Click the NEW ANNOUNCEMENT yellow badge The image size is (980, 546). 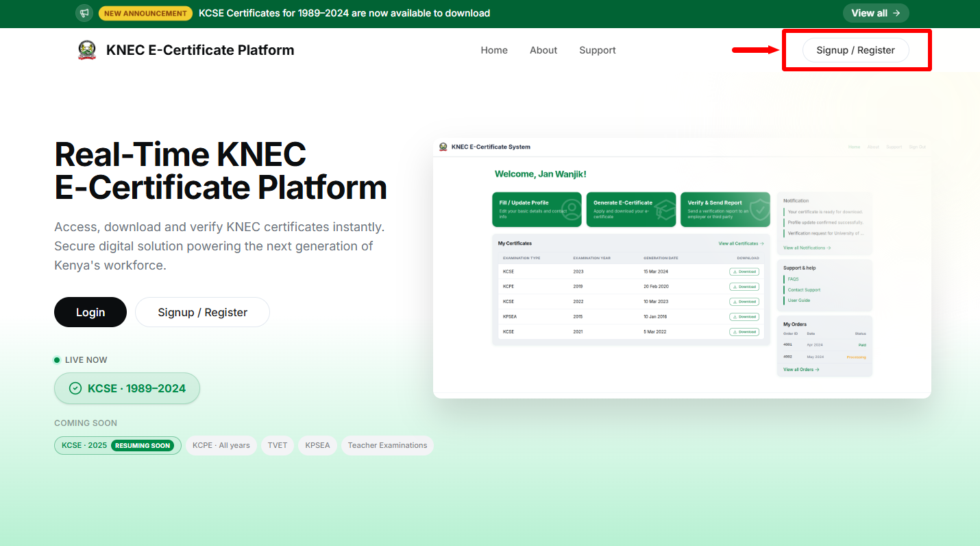[x=145, y=13]
